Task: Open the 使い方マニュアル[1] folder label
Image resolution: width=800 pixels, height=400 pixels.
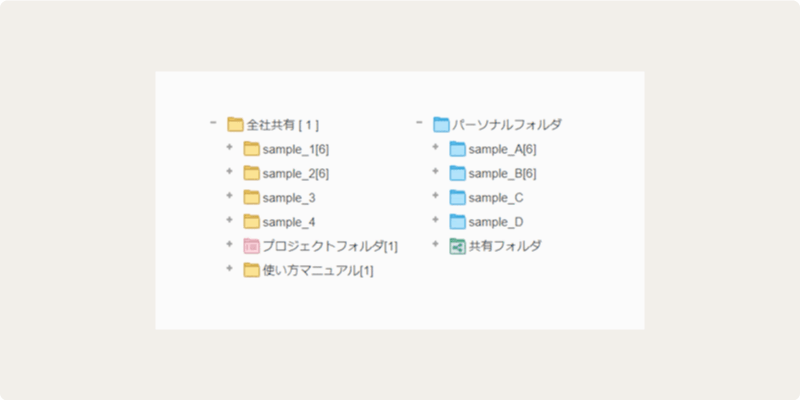Action: [x=318, y=271]
